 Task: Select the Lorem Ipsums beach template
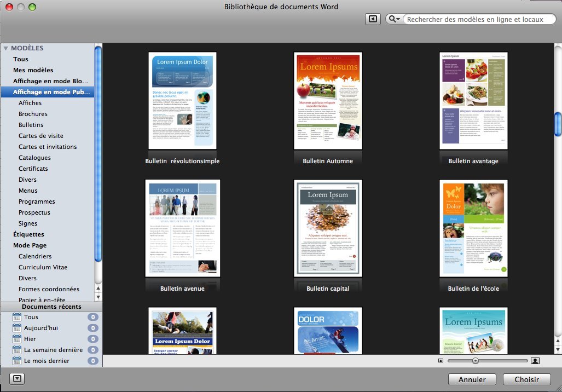(x=473, y=331)
